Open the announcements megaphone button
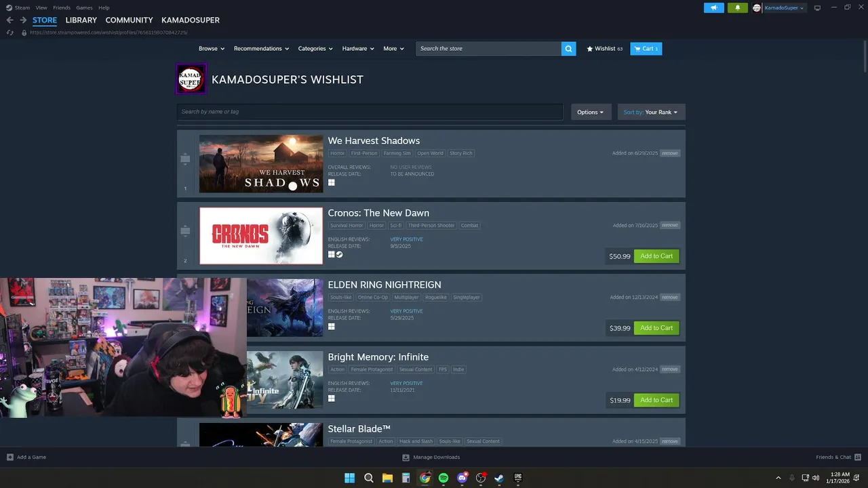868x488 pixels. click(713, 7)
